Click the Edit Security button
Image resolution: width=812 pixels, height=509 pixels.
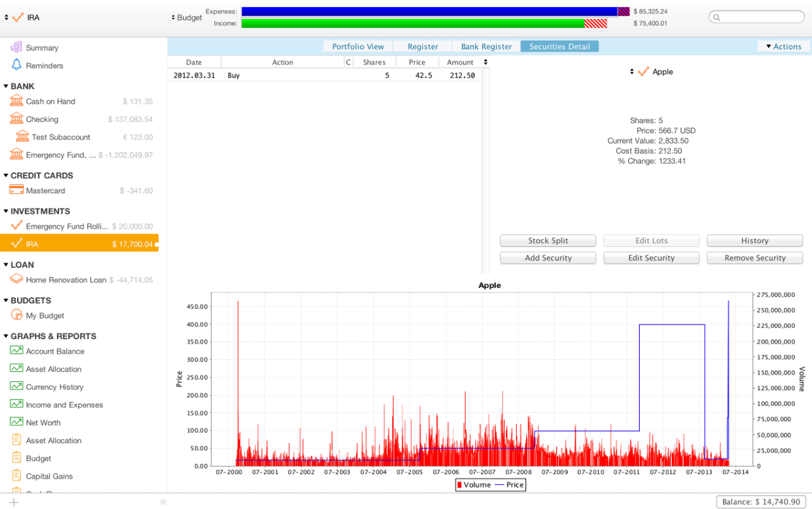(651, 258)
